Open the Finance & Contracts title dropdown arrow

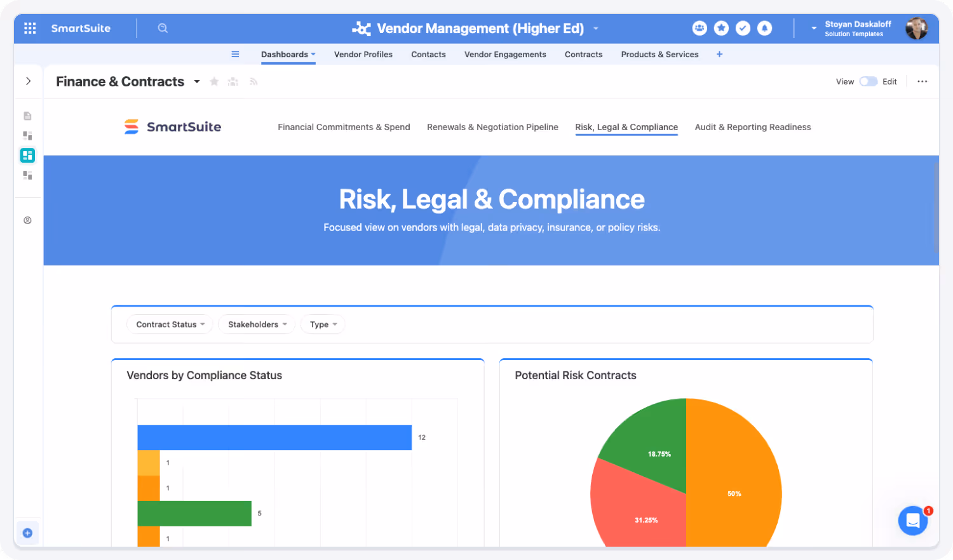click(x=197, y=81)
